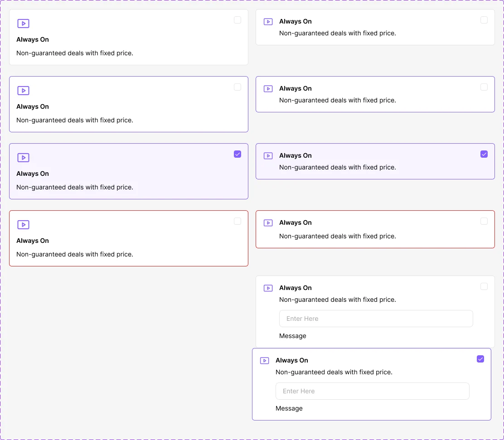
Task: Click "Always On" title in inline lavender selected card
Action: coord(296,155)
